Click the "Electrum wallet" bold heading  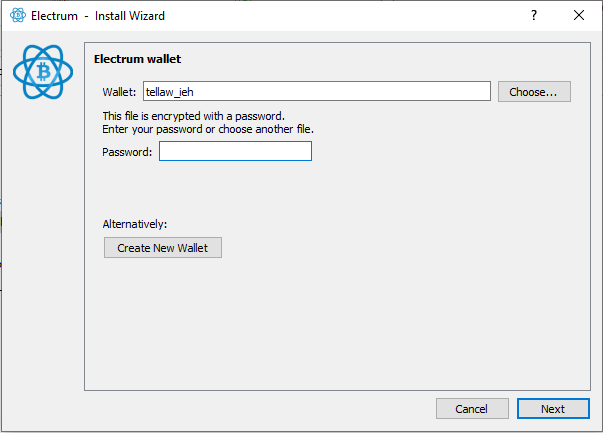[x=138, y=59]
